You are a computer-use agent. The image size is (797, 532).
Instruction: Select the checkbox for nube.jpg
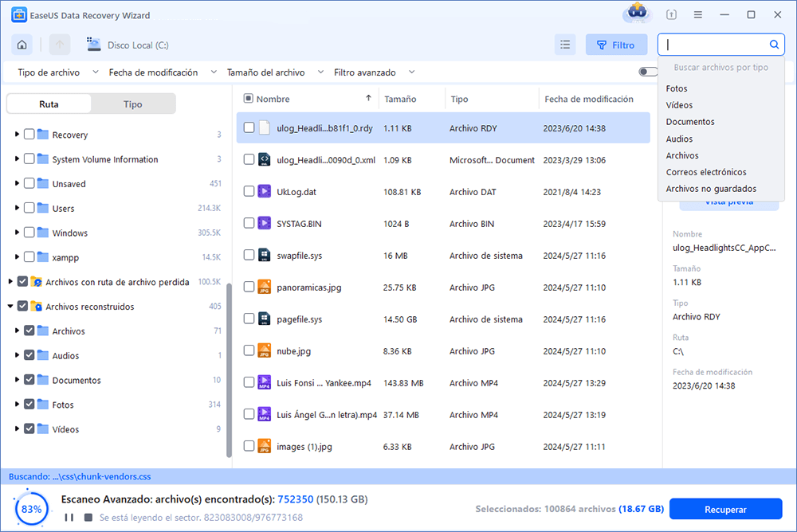[249, 350]
